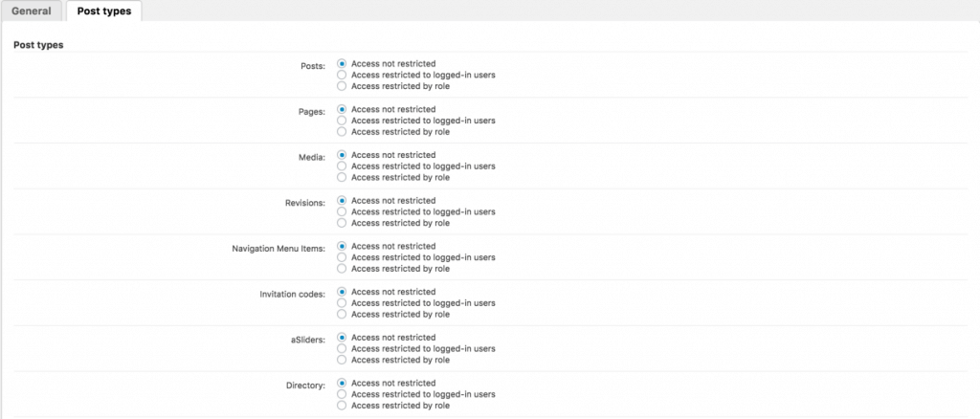The width and height of the screenshot is (980, 419).
Task: Restrict Revisions to logged-in users
Action: (343, 211)
